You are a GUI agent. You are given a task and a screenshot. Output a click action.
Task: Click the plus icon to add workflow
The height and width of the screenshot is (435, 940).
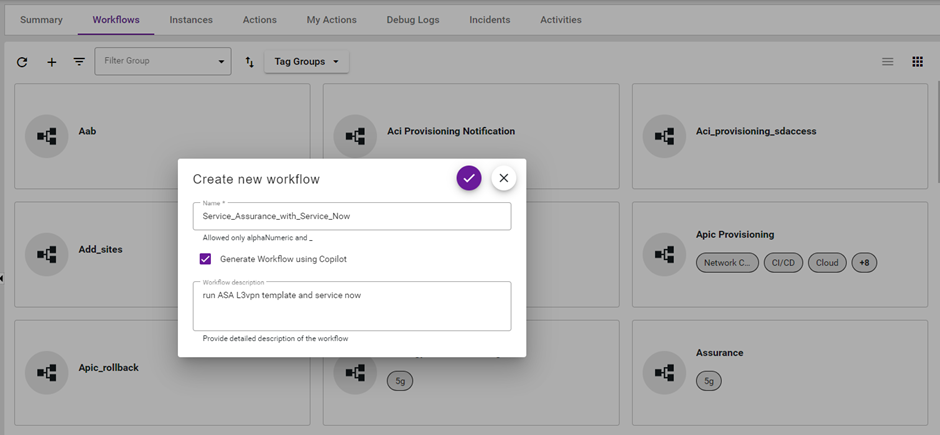[52, 62]
